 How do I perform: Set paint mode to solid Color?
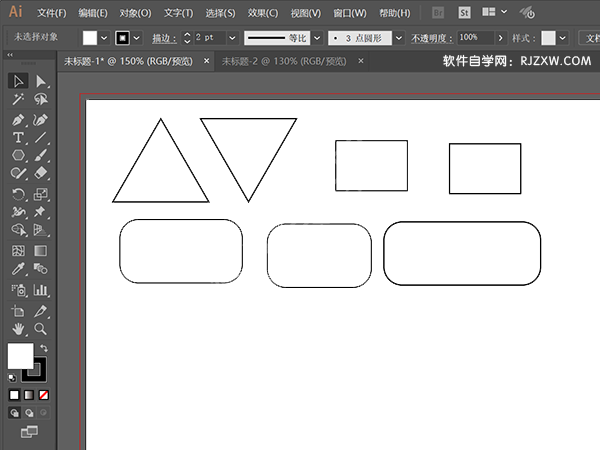pyautogui.click(x=14, y=395)
